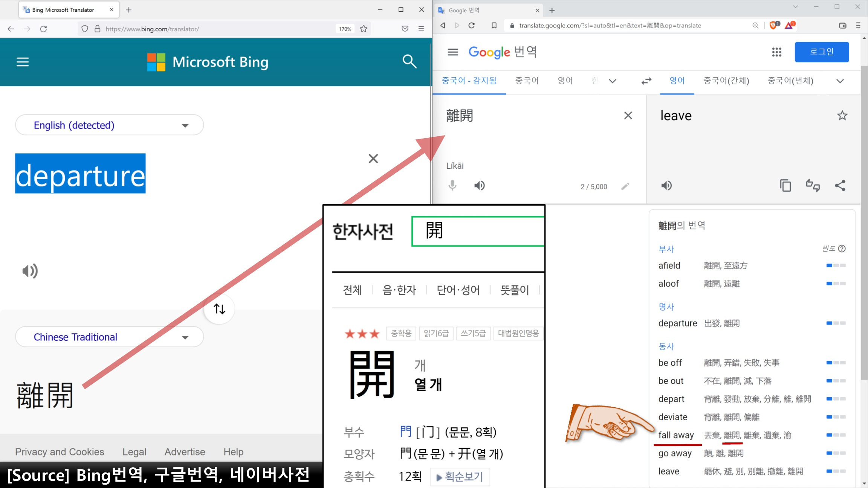Play Bing source text audio speaker
This screenshot has width=868, height=488.
[30, 271]
